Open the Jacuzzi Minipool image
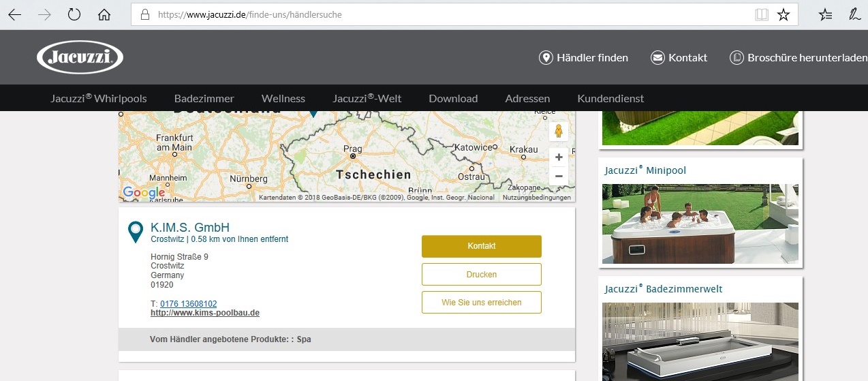The height and width of the screenshot is (381, 868). click(x=700, y=224)
